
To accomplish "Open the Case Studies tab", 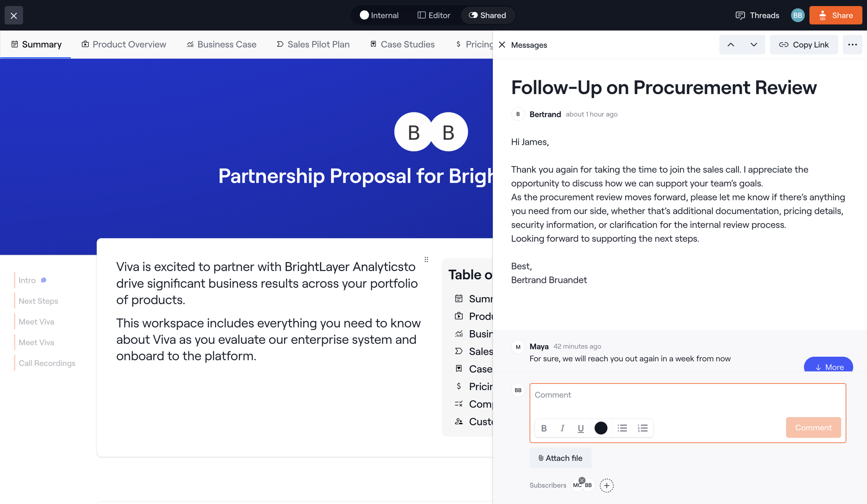I will coord(402,44).
